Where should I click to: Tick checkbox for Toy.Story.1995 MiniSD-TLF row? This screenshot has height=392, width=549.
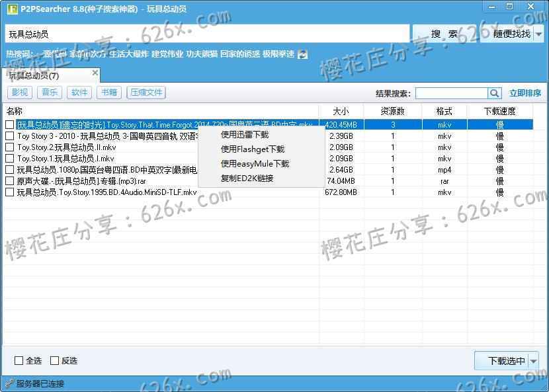tap(10, 192)
